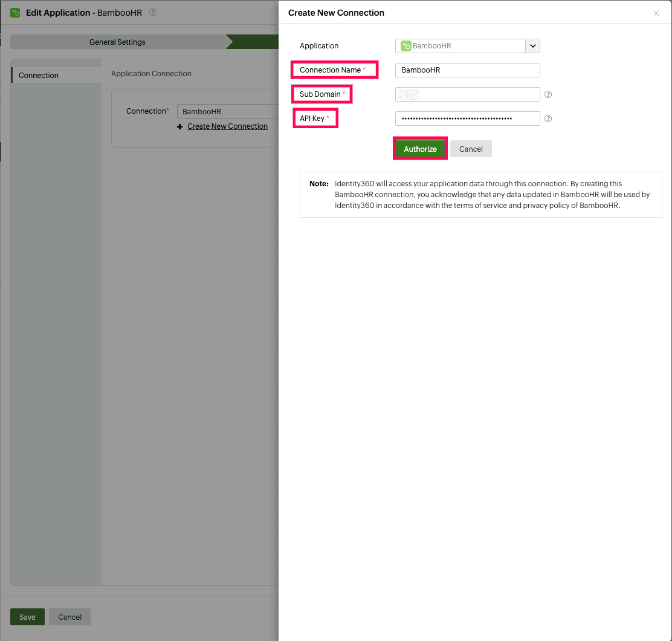Click the plus icon before Create New Connection
Image resolution: width=672 pixels, height=641 pixels.
point(179,126)
